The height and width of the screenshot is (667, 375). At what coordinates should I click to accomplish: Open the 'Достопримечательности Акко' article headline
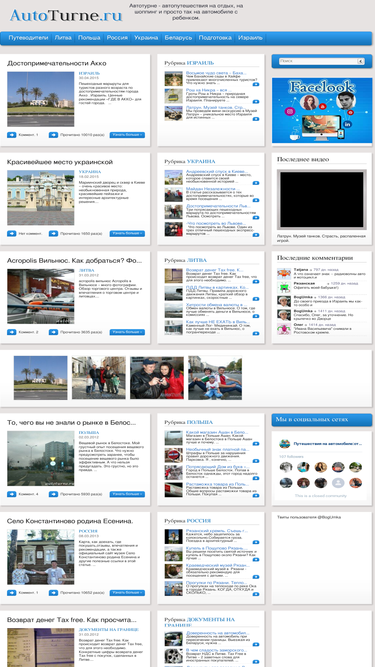point(57,63)
